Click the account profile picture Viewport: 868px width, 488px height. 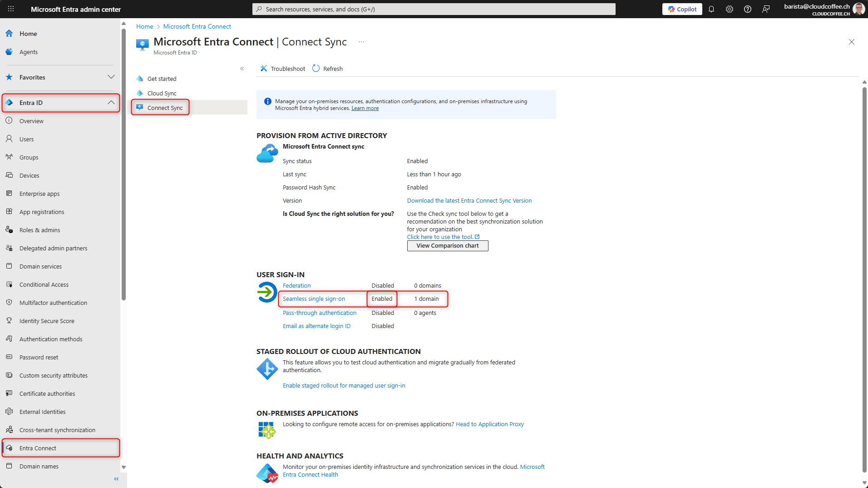pyautogui.click(x=858, y=9)
